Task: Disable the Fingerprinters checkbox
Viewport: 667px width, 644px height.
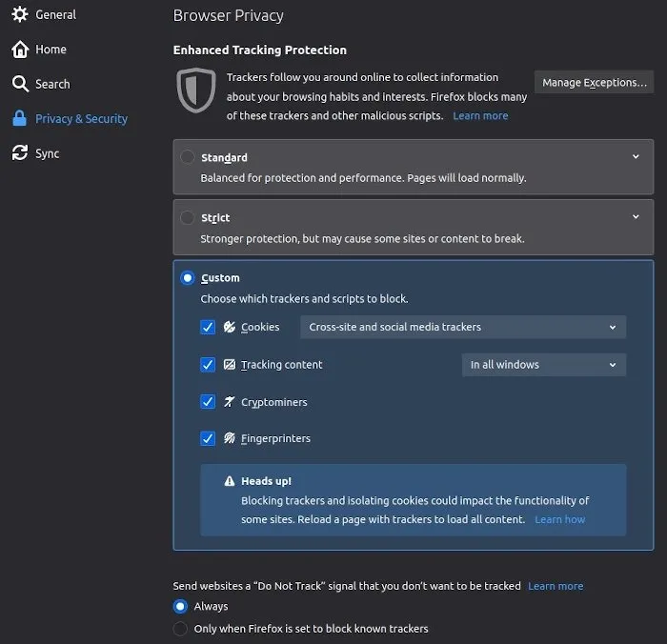Action: 208,438
